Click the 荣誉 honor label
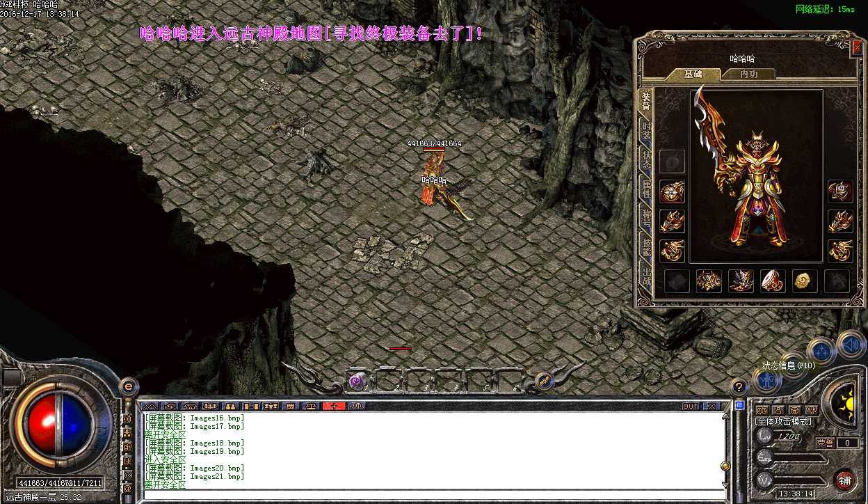The image size is (868, 504). pos(825,442)
